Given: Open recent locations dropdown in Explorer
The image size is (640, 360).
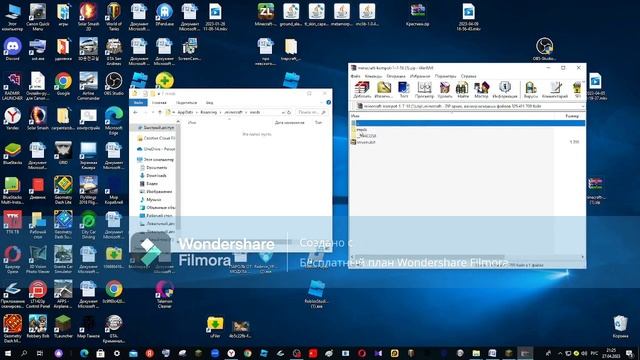Looking at the screenshot, I should [x=153, y=112].
